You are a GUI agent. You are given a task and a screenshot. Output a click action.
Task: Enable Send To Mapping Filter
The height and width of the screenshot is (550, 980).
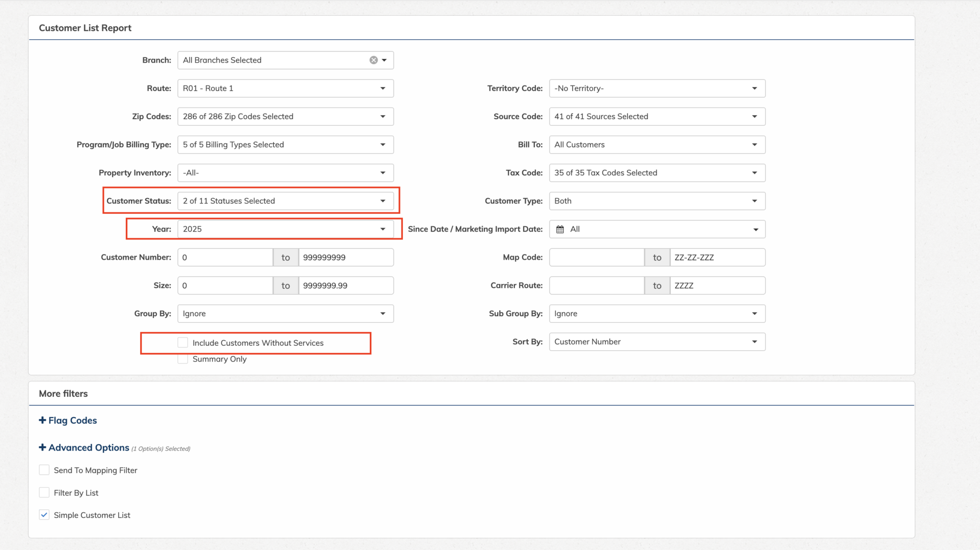44,470
